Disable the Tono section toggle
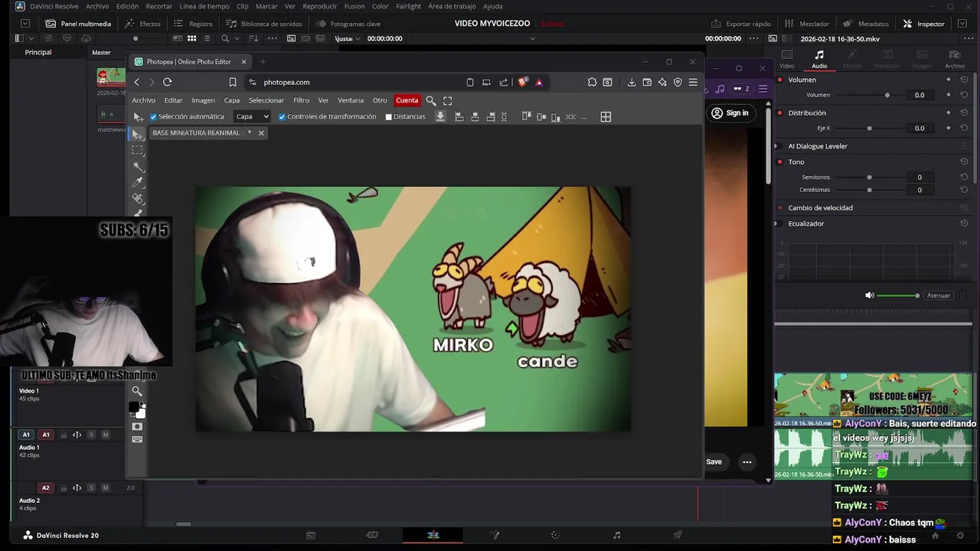 click(x=780, y=161)
